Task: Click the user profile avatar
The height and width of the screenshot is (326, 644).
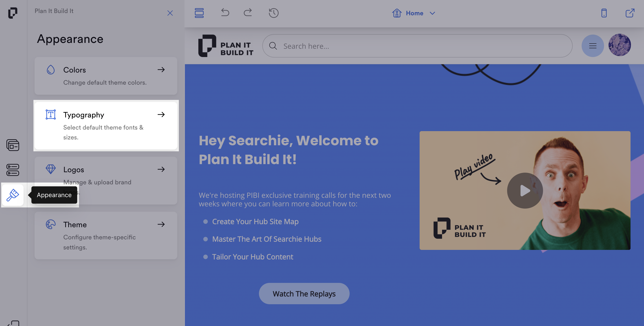Action: pos(620,45)
